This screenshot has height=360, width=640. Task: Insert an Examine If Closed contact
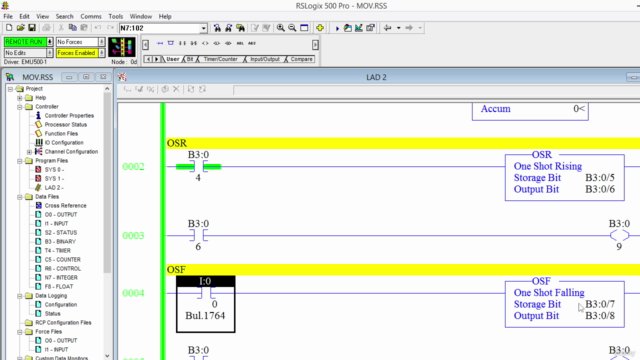coord(182,43)
